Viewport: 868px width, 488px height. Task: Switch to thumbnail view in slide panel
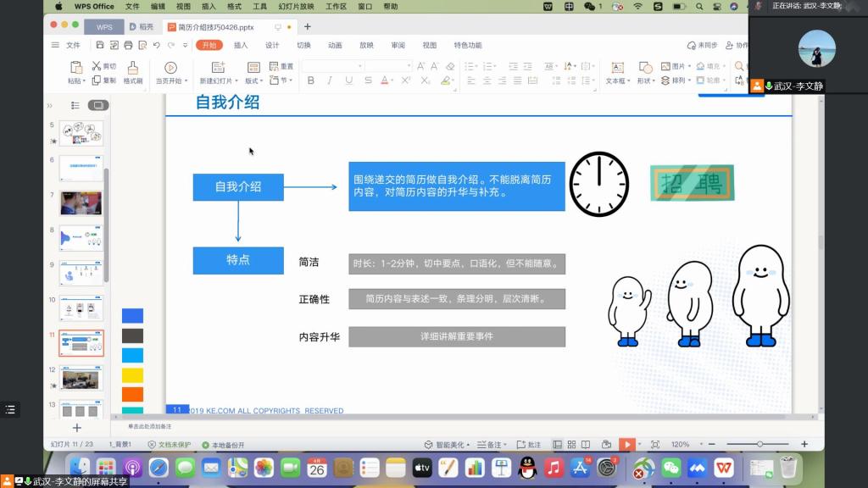click(98, 105)
